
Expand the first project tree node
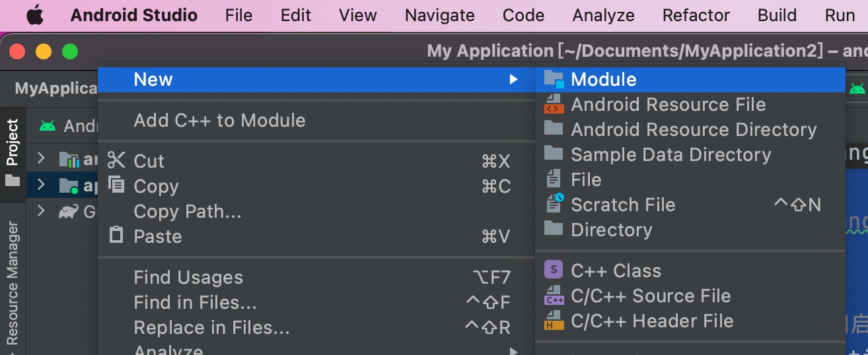[41, 158]
